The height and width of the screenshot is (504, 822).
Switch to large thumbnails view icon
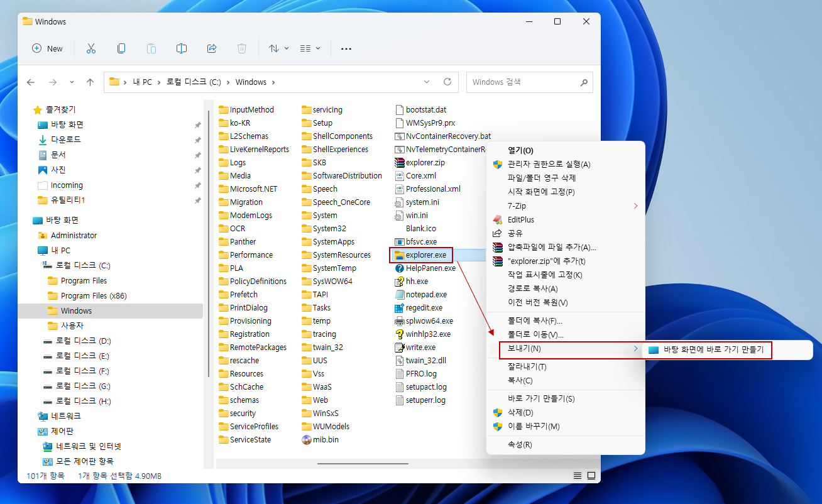[x=591, y=476]
